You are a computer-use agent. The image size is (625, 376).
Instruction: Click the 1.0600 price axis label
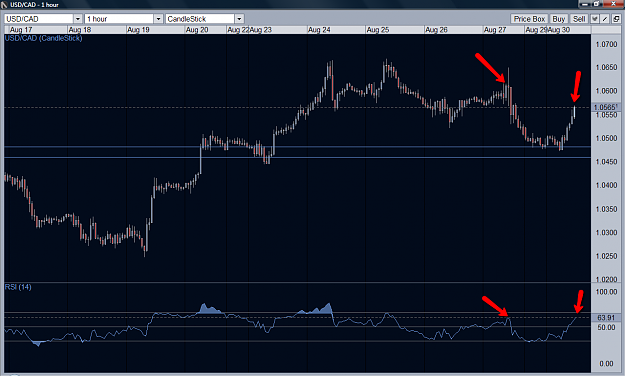click(x=606, y=91)
